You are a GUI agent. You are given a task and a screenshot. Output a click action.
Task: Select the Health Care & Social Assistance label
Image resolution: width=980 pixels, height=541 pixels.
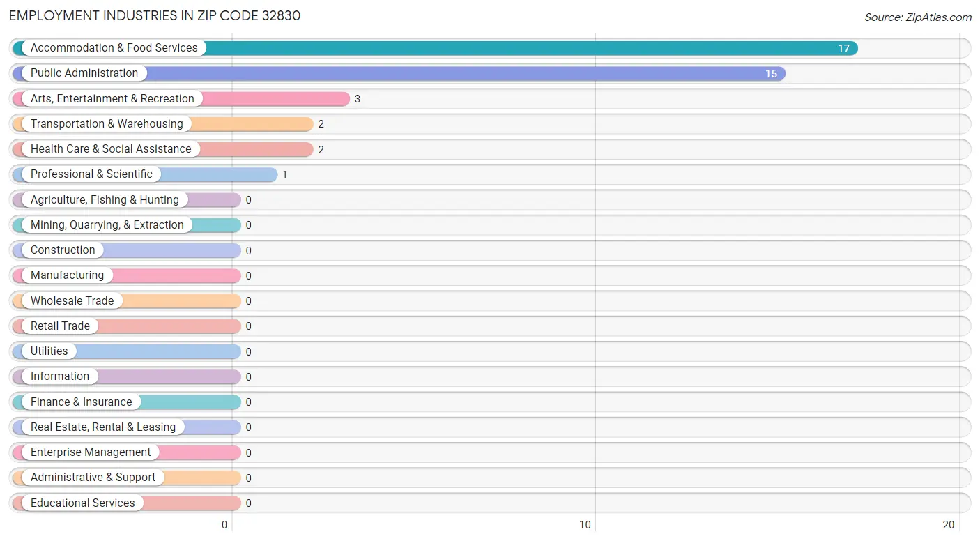[x=111, y=149]
